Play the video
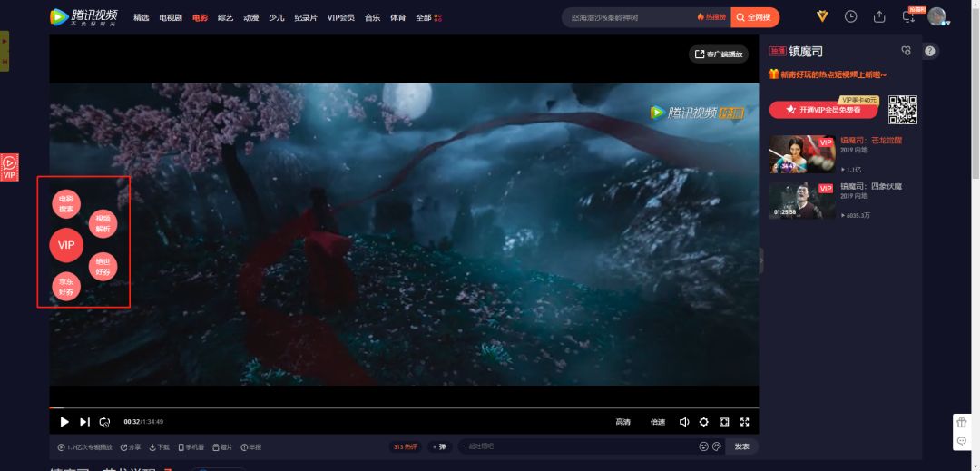This screenshot has height=471, width=980. pos(64,422)
